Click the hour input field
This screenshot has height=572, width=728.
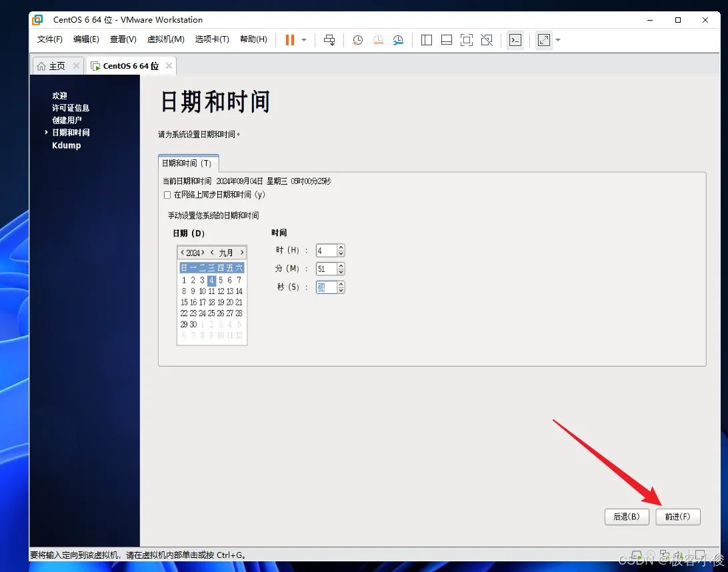coord(327,251)
